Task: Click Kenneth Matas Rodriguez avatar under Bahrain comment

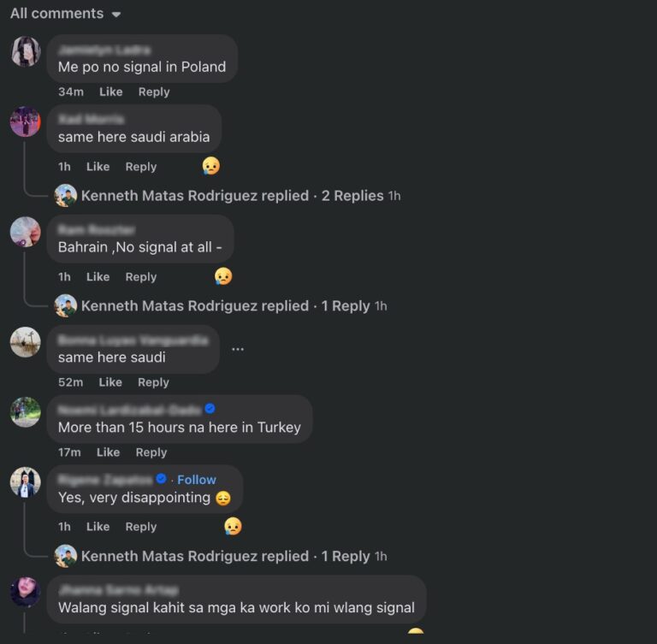Action: point(66,305)
